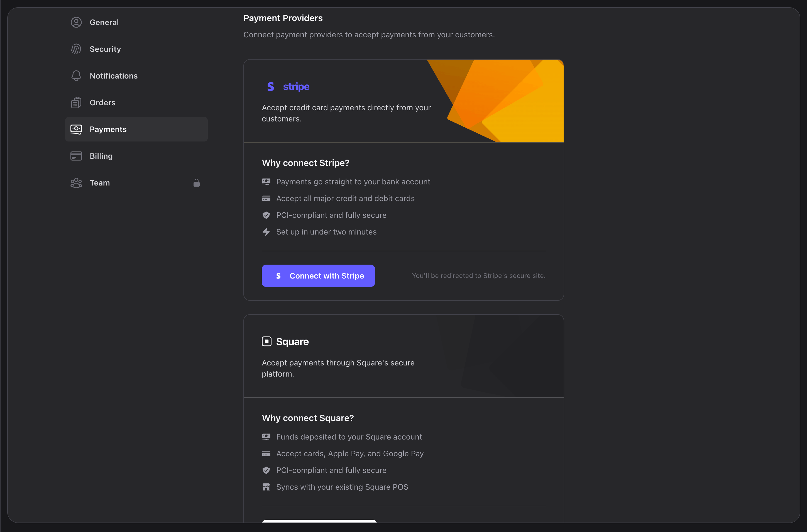Click the shield icon for PCI compliance
Viewport: 807px width, 532px height.
click(x=266, y=215)
